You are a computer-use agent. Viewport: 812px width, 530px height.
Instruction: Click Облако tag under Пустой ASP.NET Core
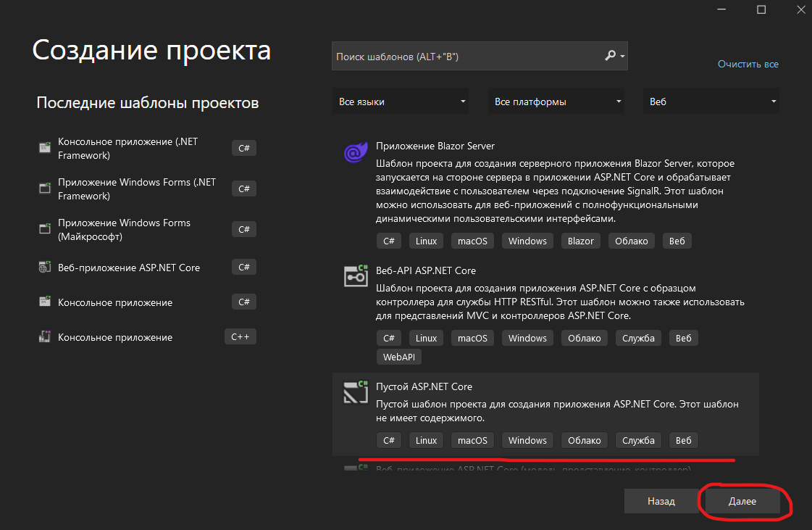[584, 440]
